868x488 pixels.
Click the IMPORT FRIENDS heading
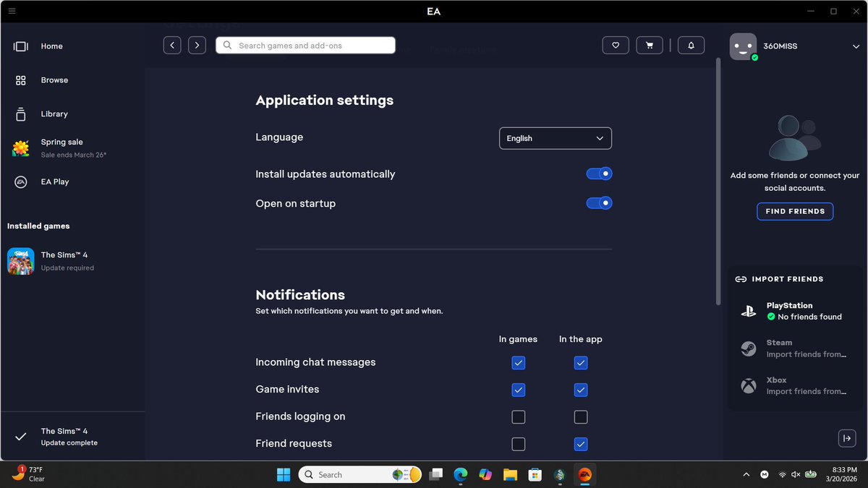coord(788,279)
